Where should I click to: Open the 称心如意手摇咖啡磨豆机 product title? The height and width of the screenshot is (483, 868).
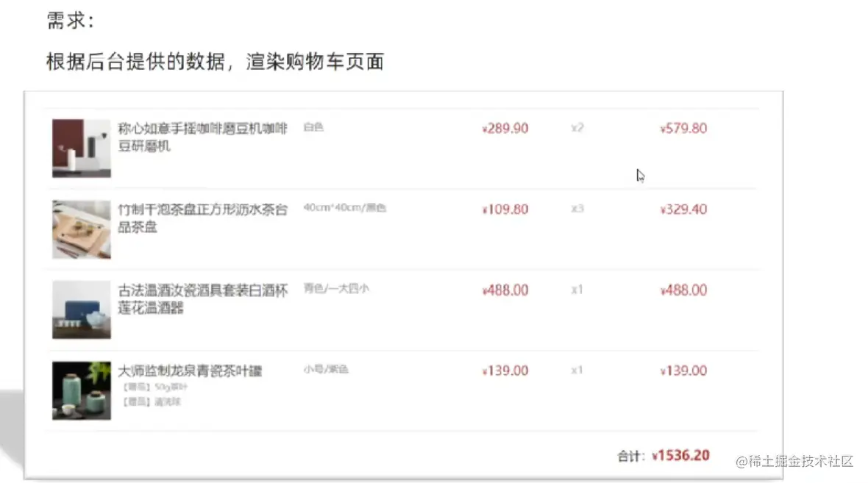pos(202,137)
